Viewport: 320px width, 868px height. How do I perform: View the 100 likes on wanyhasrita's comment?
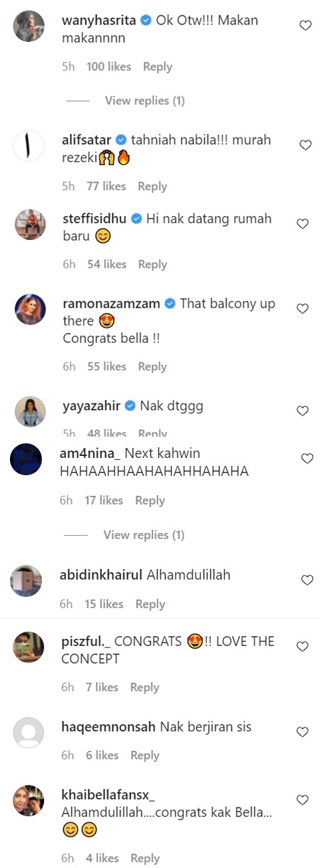coord(109,67)
